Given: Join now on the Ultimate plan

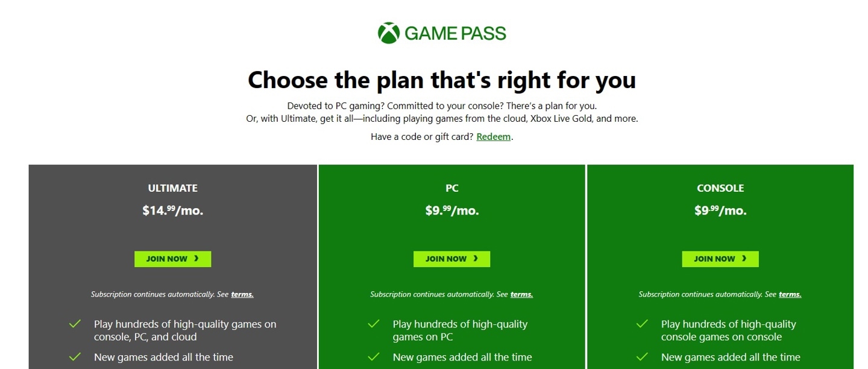Looking at the screenshot, I should [172, 259].
